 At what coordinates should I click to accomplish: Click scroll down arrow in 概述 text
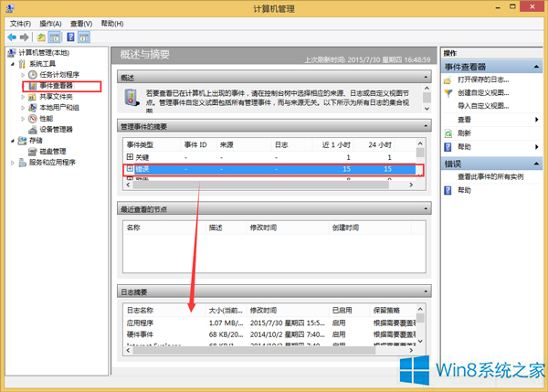click(427, 109)
